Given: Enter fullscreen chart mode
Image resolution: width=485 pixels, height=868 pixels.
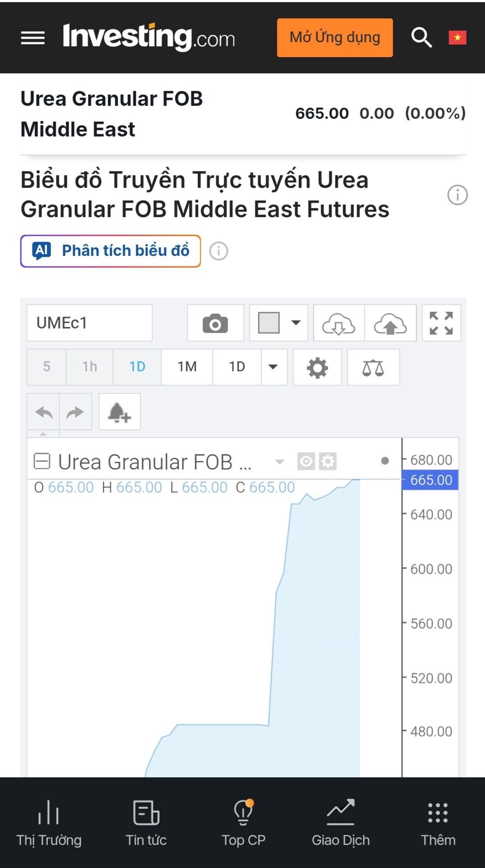Looking at the screenshot, I should 441,323.
